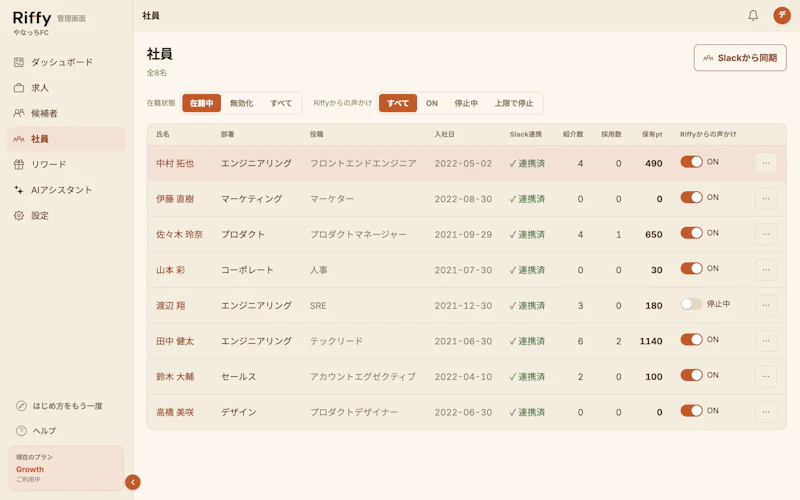The height and width of the screenshot is (500, 800).
Task: Open the AIアシスタント page
Action: tap(66, 190)
